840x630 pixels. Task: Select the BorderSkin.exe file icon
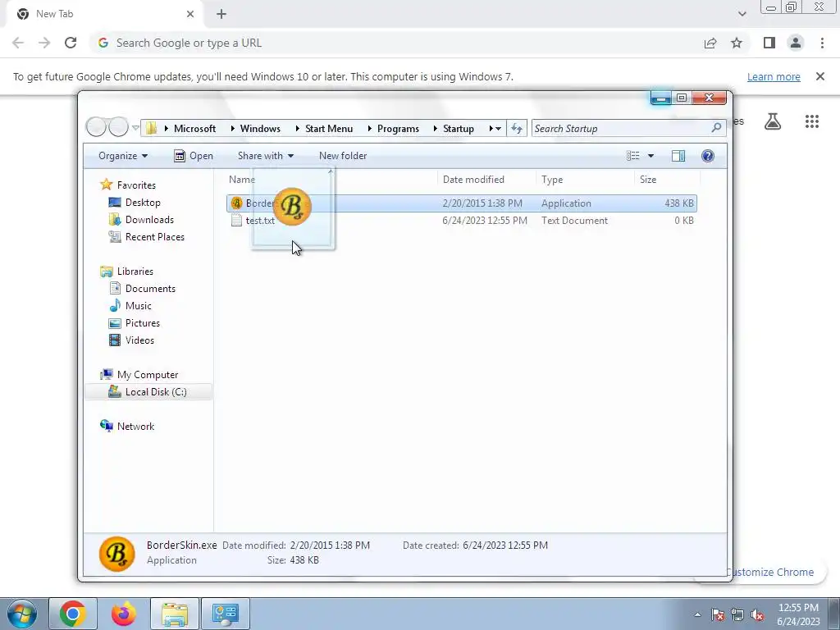[x=236, y=203]
